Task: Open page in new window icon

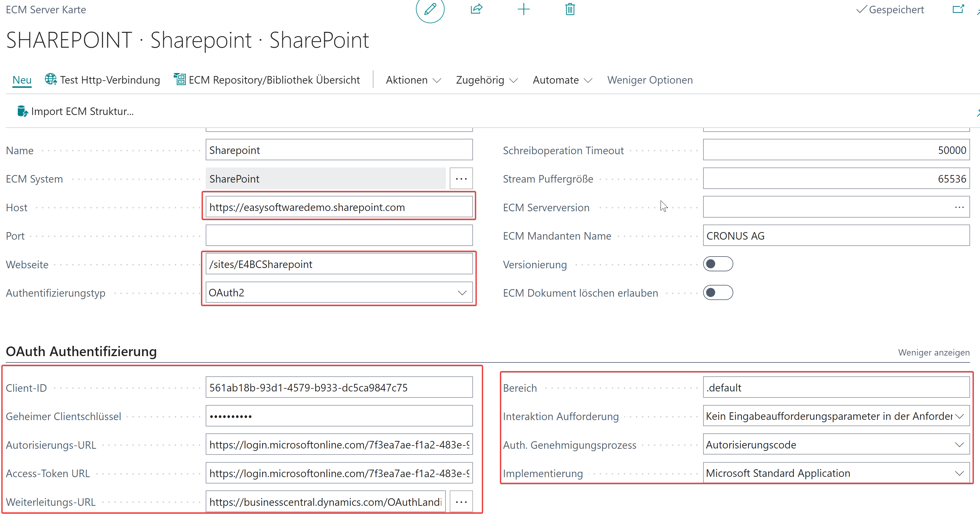Action: pyautogui.click(x=958, y=9)
